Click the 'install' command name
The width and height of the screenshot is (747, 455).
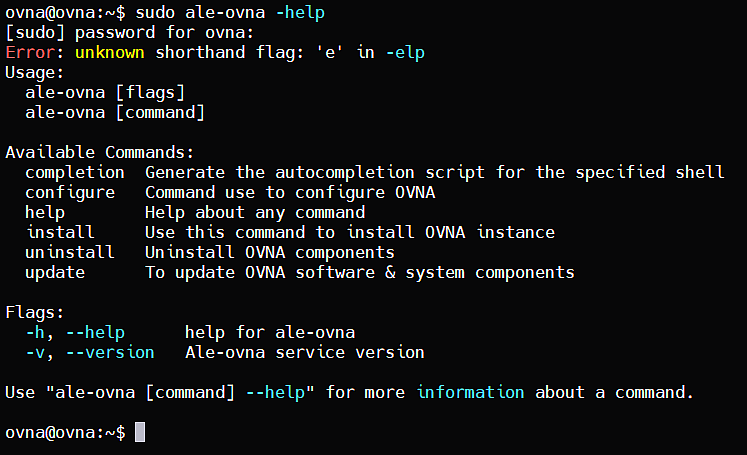(60, 232)
